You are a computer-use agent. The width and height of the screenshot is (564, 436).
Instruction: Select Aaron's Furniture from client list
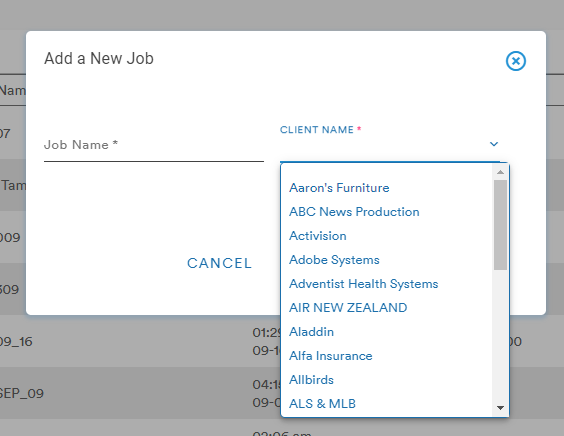coord(339,188)
